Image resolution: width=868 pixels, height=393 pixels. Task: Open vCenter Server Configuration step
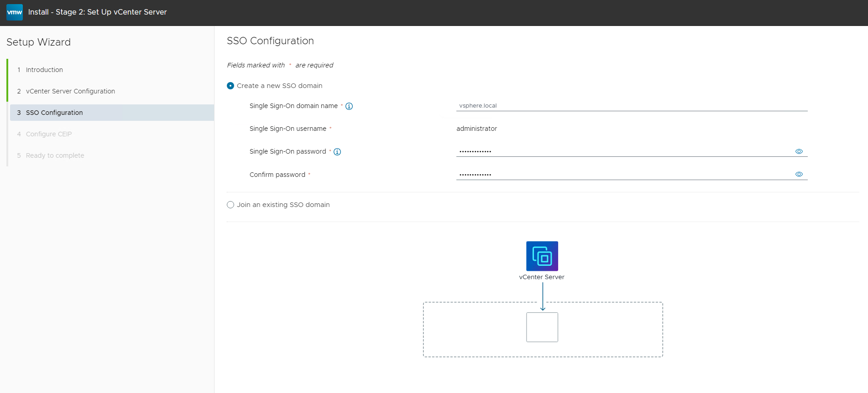pyautogui.click(x=70, y=91)
